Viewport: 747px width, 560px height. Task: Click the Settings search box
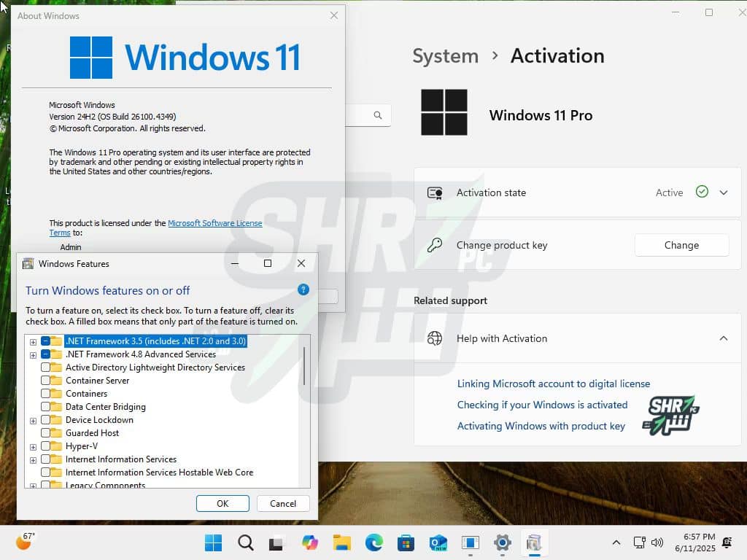point(368,115)
